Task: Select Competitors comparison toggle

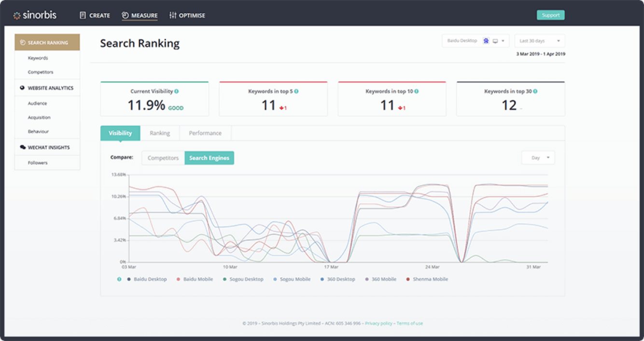Action: pyautogui.click(x=163, y=158)
